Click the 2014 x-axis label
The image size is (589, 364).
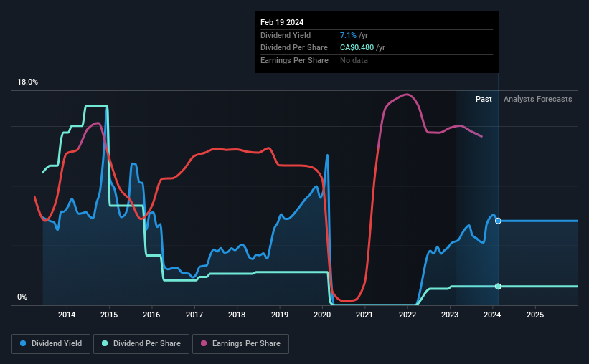coord(67,315)
